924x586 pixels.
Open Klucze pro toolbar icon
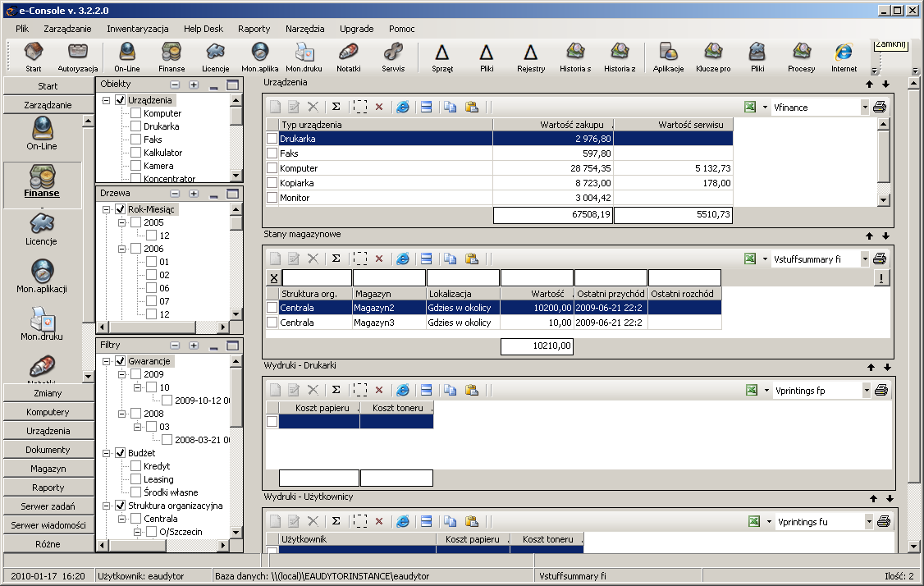(713, 57)
